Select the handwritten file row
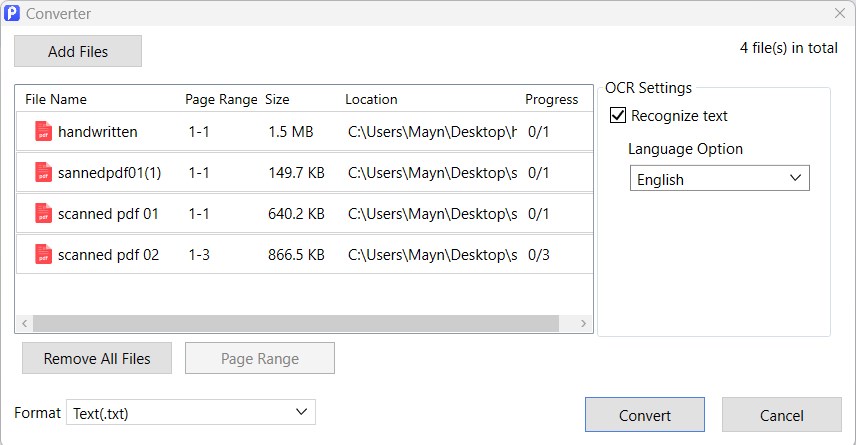 pyautogui.click(x=305, y=132)
